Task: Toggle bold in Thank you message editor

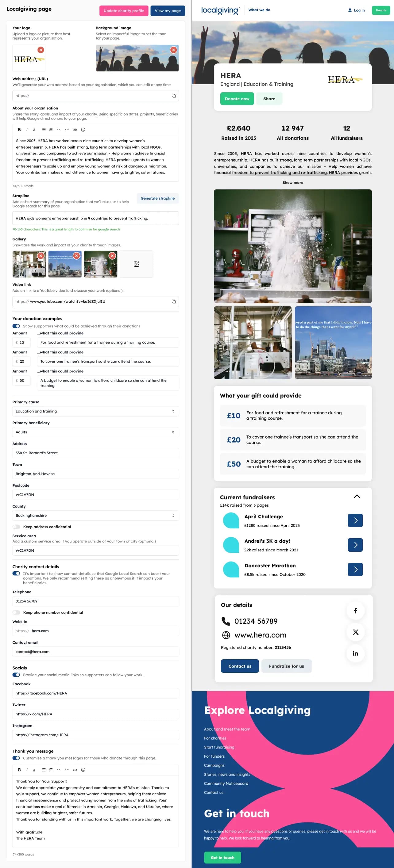Action: pos(19,770)
